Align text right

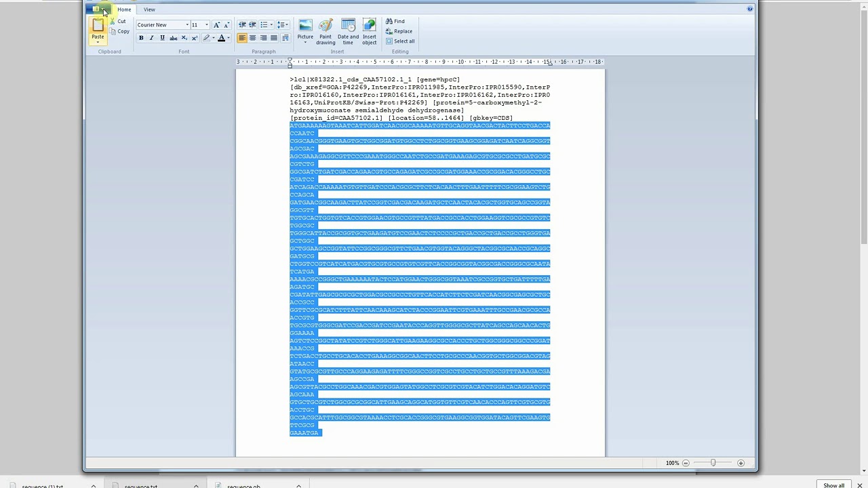click(263, 38)
